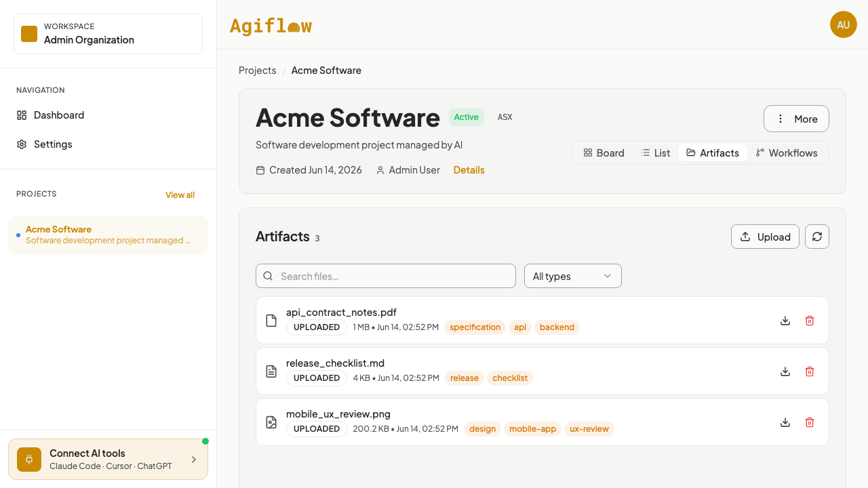Screen dimensions: 868x488
Task: Download mobile_ux_review.png file
Action: 785,422
